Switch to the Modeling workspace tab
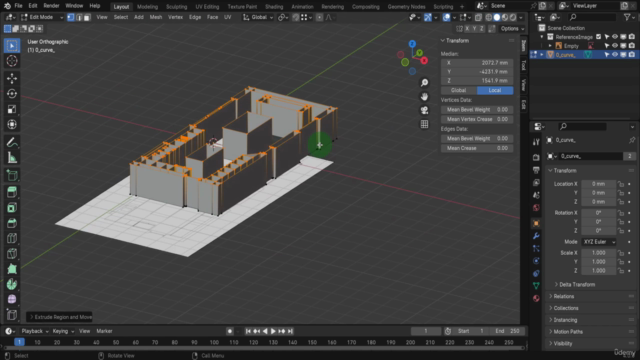This screenshot has width=640, height=360. (147, 7)
